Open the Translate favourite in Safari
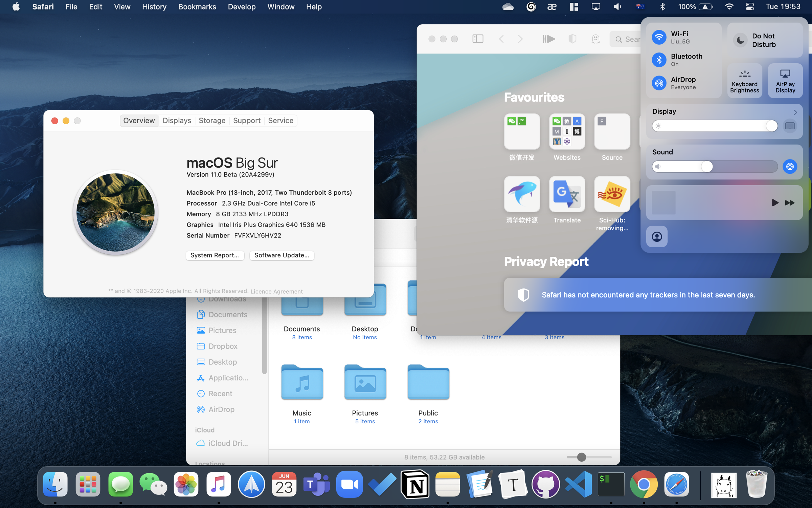 567,194
